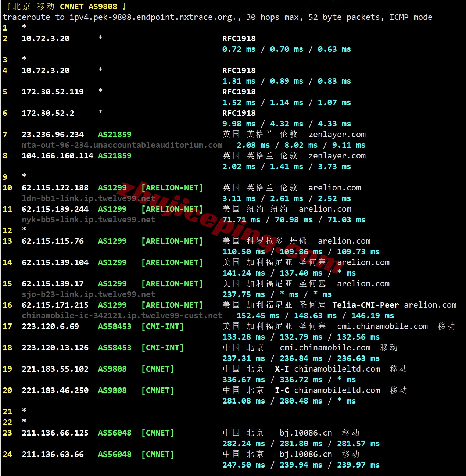Select arelion.com on hop 10

[x=334, y=188]
